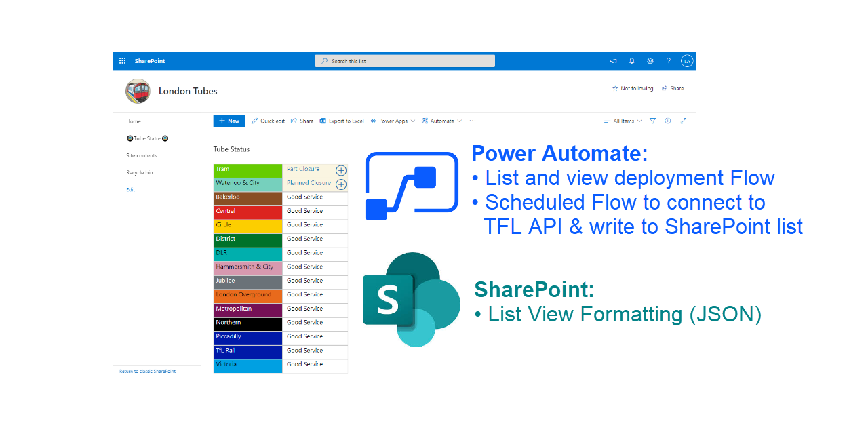
Task: Click the megaphone announcements icon
Action: 613,61
